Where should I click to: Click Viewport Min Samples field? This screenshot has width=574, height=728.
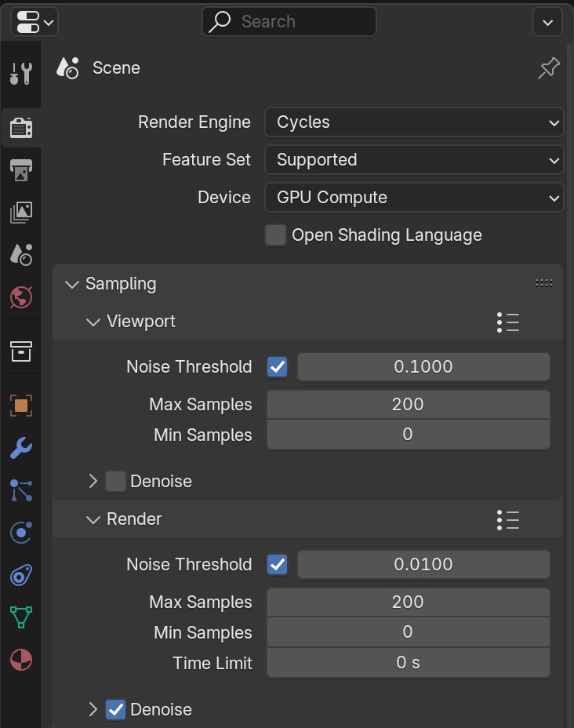409,435
